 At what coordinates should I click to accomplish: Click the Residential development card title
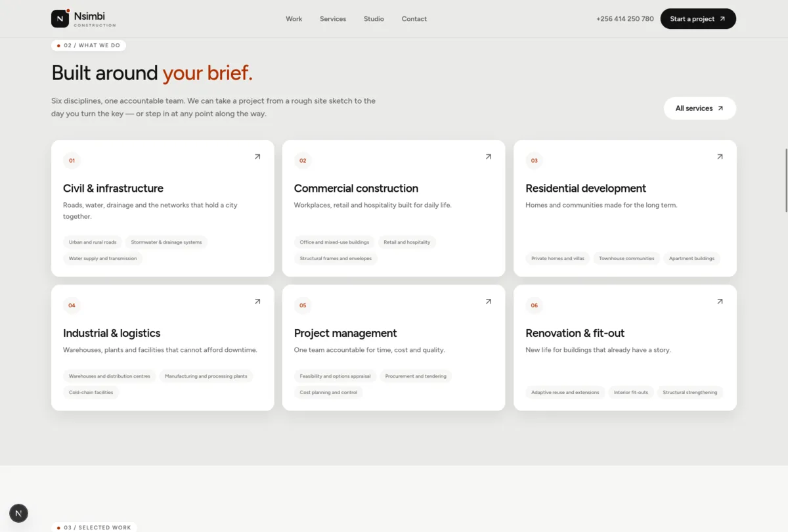pyautogui.click(x=586, y=188)
